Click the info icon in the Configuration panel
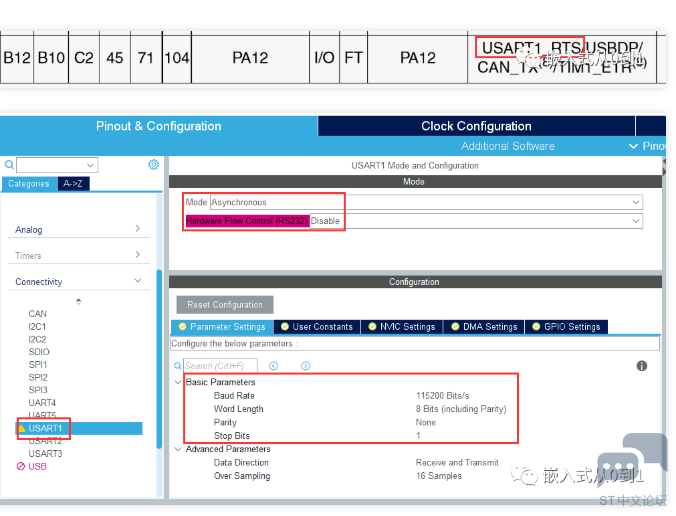The height and width of the screenshot is (516, 676). pos(641,366)
